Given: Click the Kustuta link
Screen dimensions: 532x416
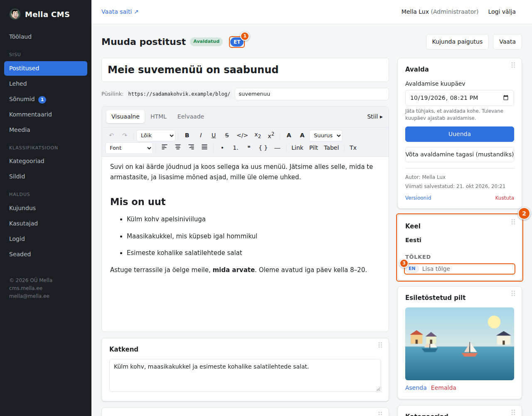Looking at the screenshot, I should click(x=505, y=198).
